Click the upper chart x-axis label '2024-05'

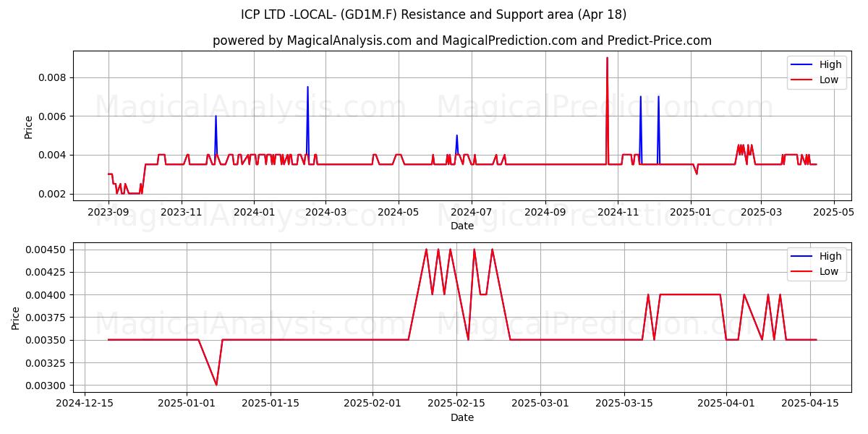coord(399,211)
